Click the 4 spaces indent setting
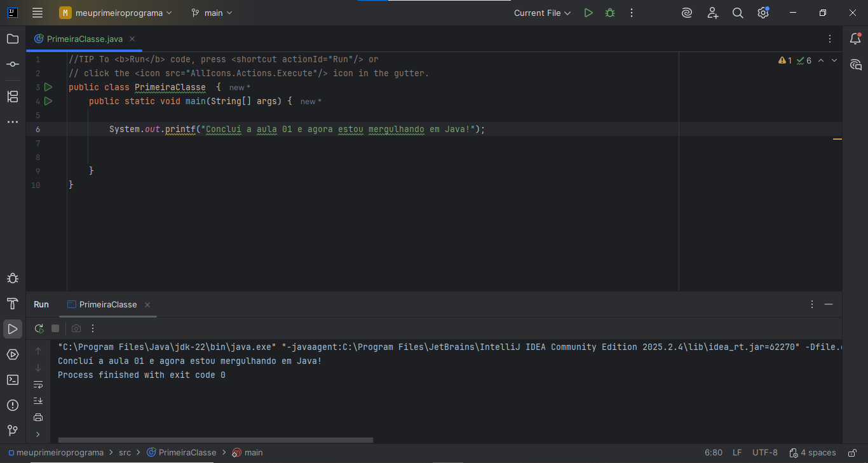The image size is (868, 463). tap(813, 453)
